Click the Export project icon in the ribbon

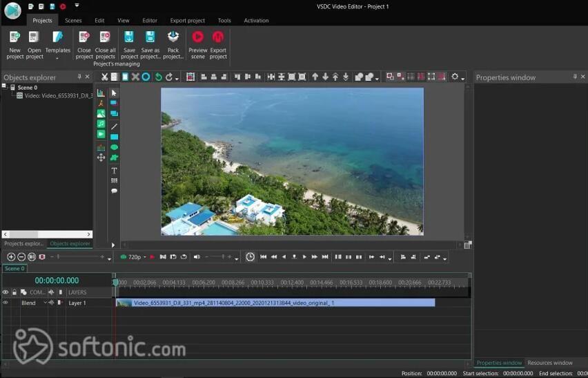pyautogui.click(x=218, y=37)
